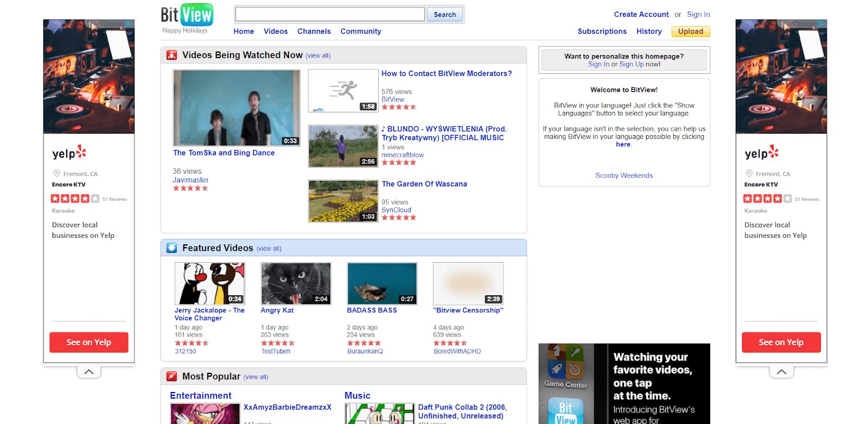Open 312150 channel link
This screenshot has width=868, height=424.
(x=186, y=351)
